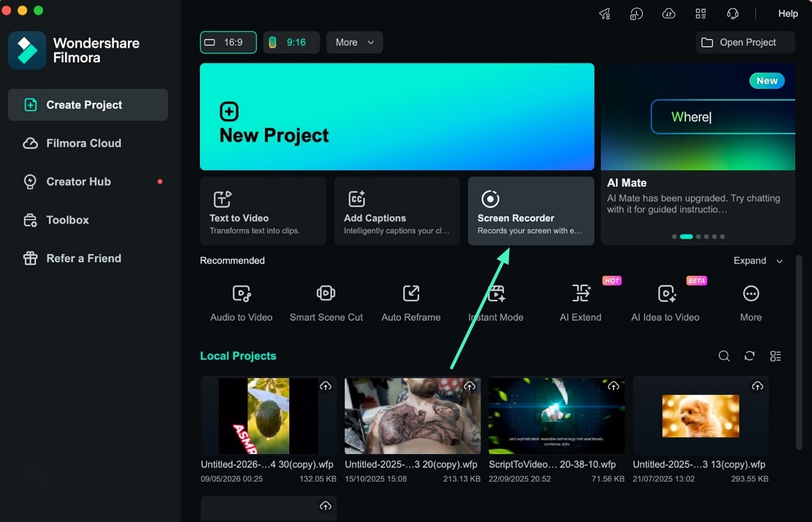Open the ScriptToVideo project thumbnail
This screenshot has width=812, height=522.
(557, 415)
